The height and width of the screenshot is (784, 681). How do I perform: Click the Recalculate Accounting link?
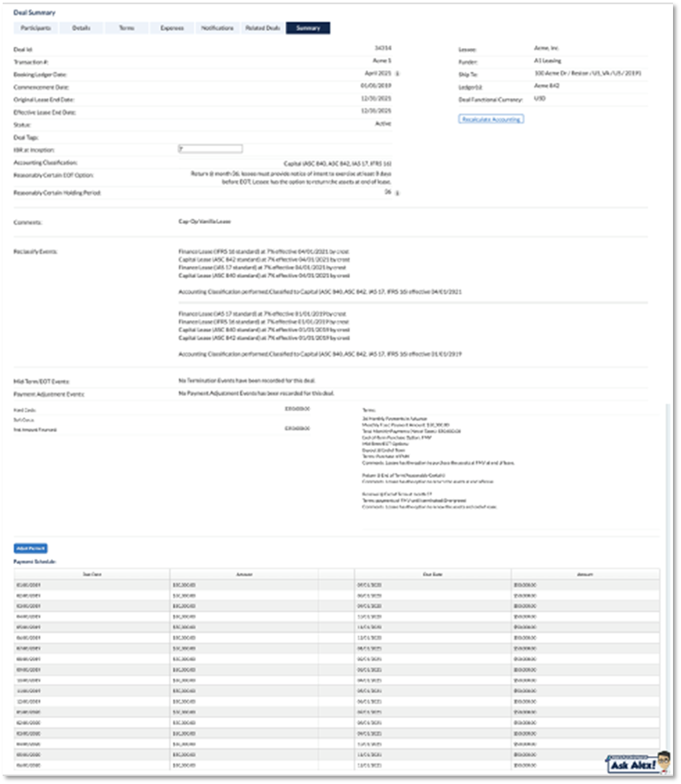click(x=491, y=119)
